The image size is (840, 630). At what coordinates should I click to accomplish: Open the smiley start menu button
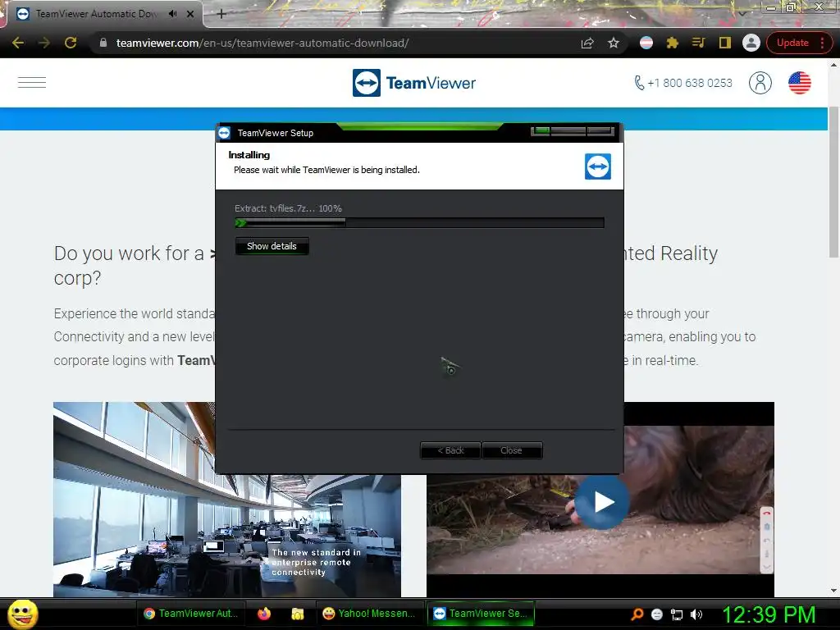22,614
